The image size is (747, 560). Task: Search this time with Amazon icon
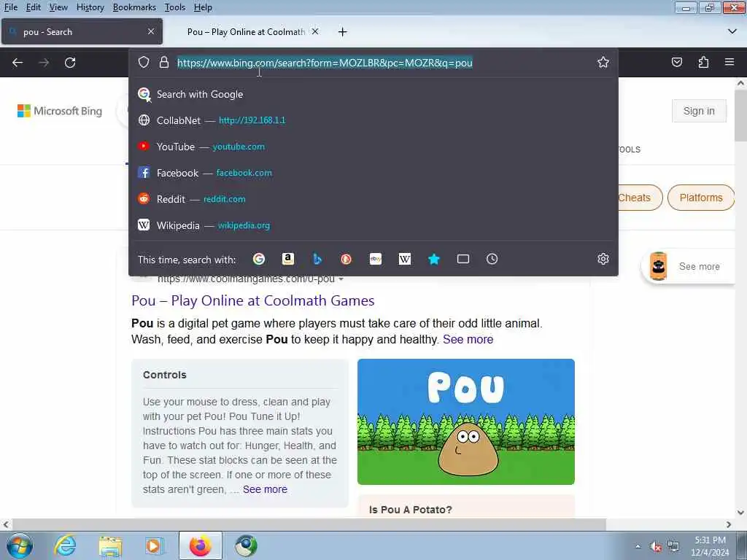pos(287,259)
